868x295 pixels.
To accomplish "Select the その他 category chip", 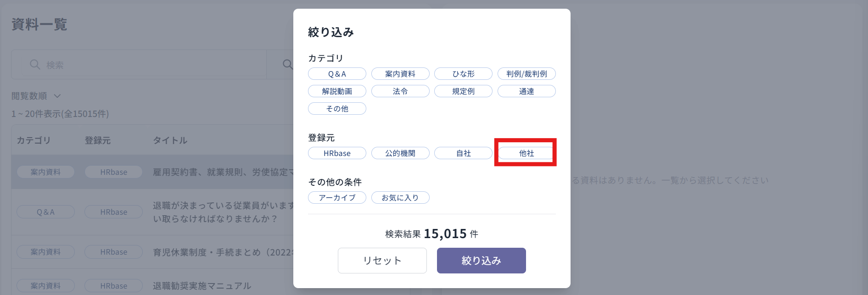I will [337, 109].
